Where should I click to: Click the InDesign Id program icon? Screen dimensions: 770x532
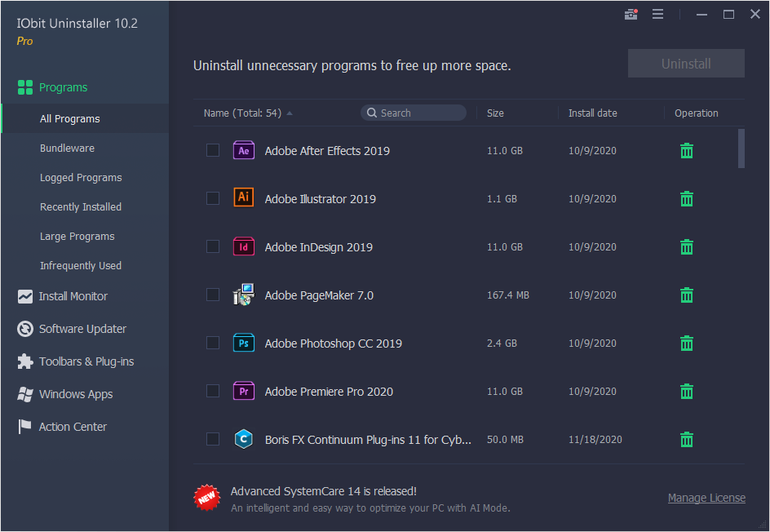[x=244, y=246]
